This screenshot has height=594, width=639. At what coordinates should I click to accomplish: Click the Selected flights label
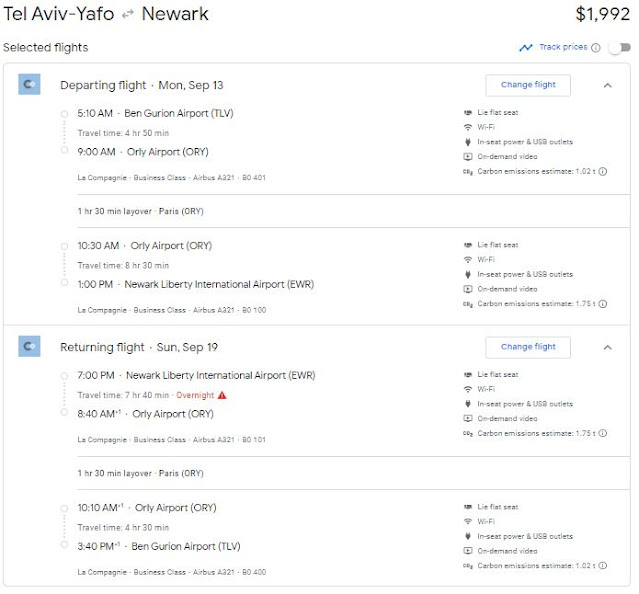tap(45, 47)
